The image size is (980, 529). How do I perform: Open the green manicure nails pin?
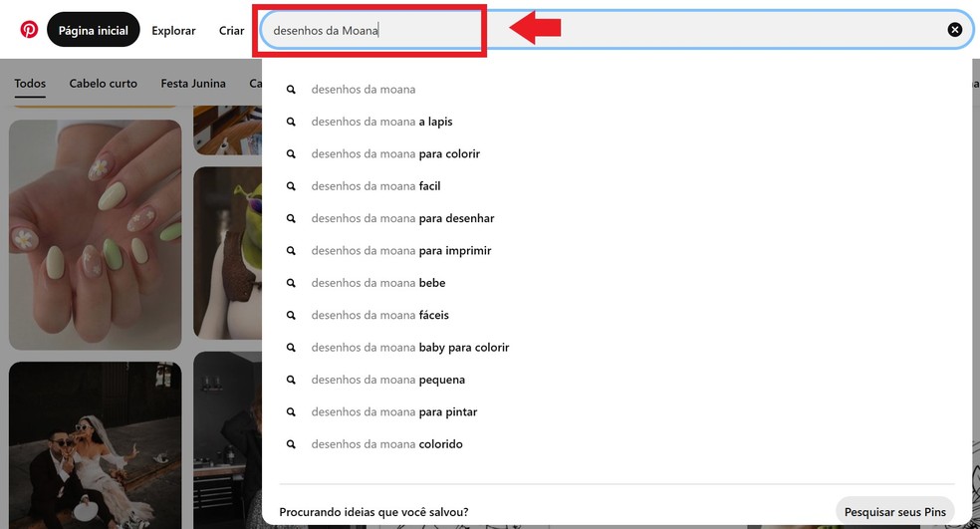[x=95, y=234]
